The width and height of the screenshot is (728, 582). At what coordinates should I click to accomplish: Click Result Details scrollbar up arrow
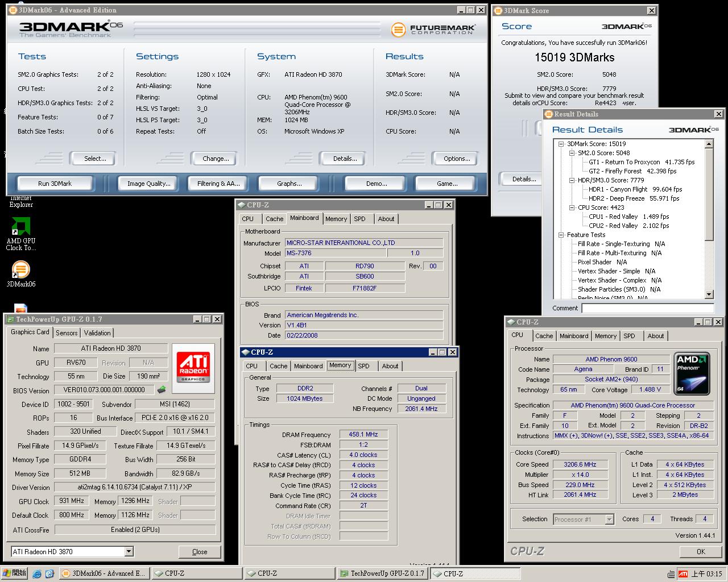coord(709,144)
